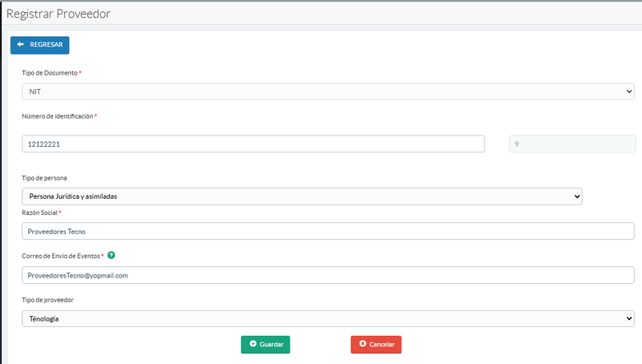Click the checkmark icon on Guardar button
This screenshot has width=642, height=364.
(x=253, y=344)
